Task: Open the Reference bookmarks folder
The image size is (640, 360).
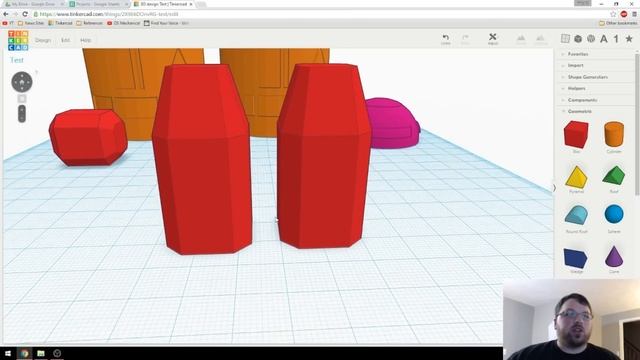Action: (x=89, y=23)
